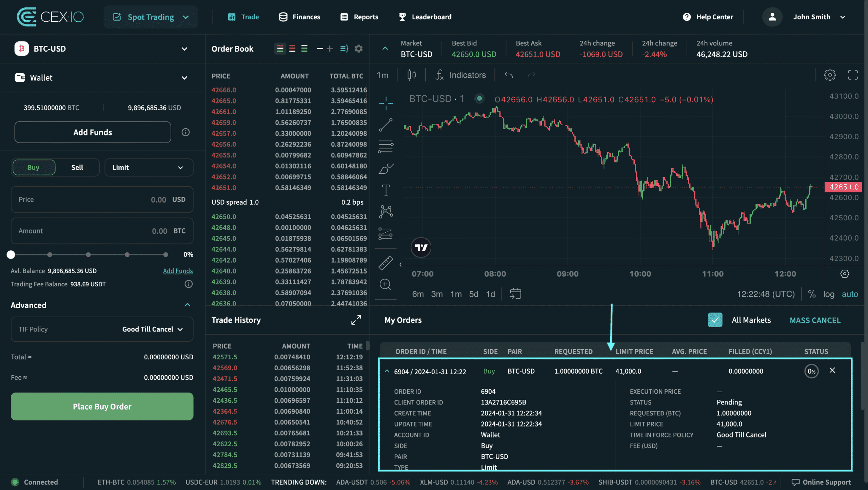868x490 pixels.
Task: Click the amount percentage slider handle
Action: (11, 255)
